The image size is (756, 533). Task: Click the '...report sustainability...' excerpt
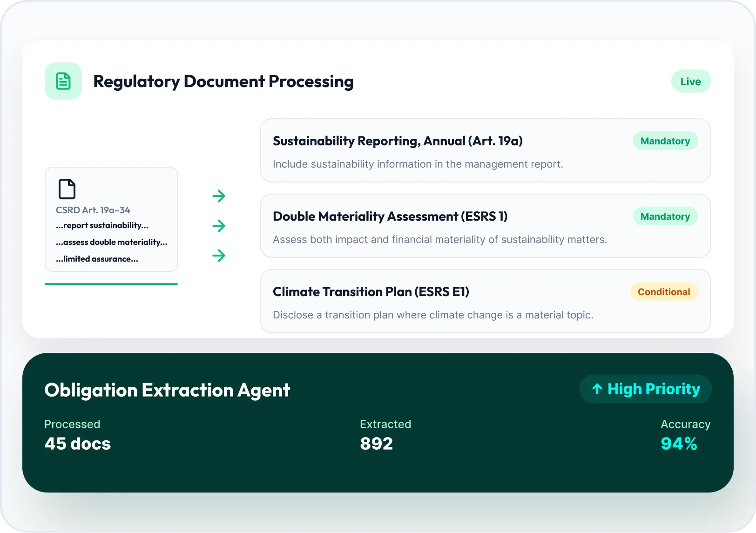tap(102, 225)
